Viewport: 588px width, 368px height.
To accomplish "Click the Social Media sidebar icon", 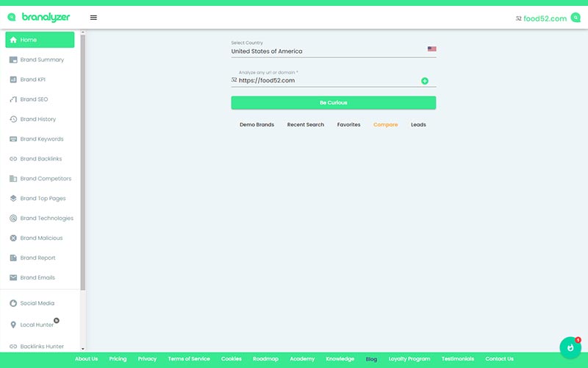I will click(13, 303).
